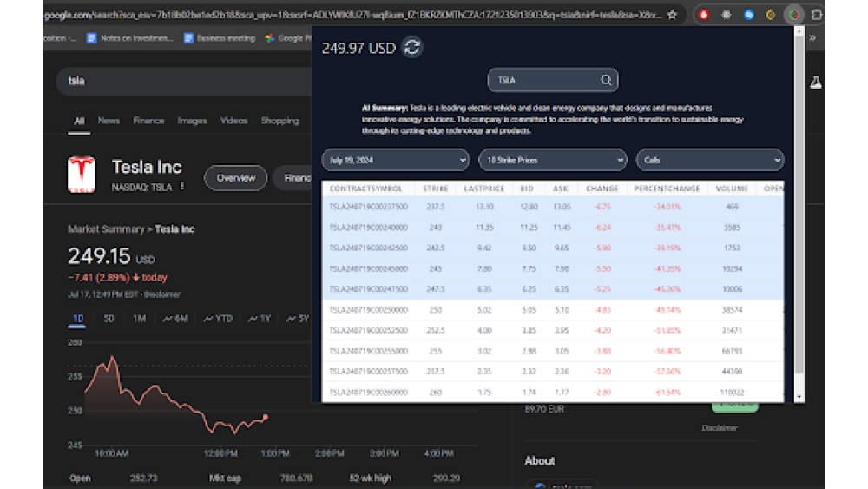Click the partially hidden Financials pill
Viewport: 868px width, 489px height.
pyautogui.click(x=293, y=178)
